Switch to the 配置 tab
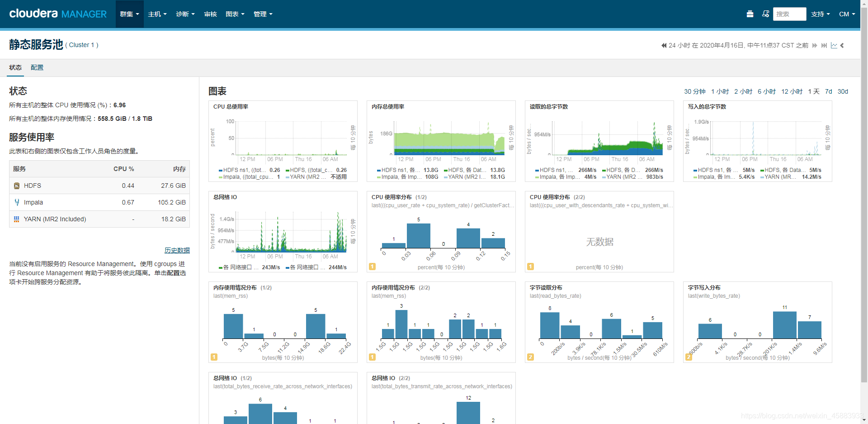Image resolution: width=868 pixels, height=424 pixels. [x=37, y=67]
